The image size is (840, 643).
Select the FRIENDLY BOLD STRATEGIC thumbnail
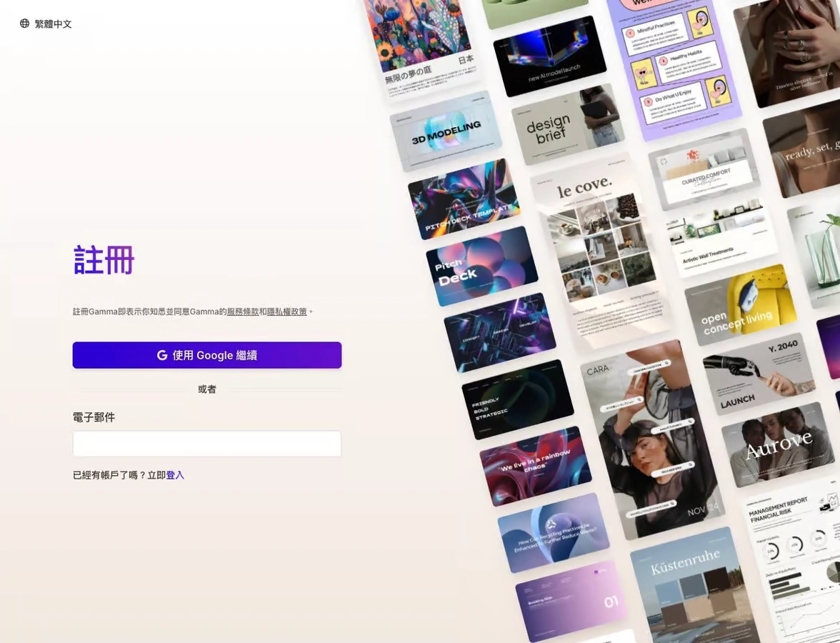(517, 399)
